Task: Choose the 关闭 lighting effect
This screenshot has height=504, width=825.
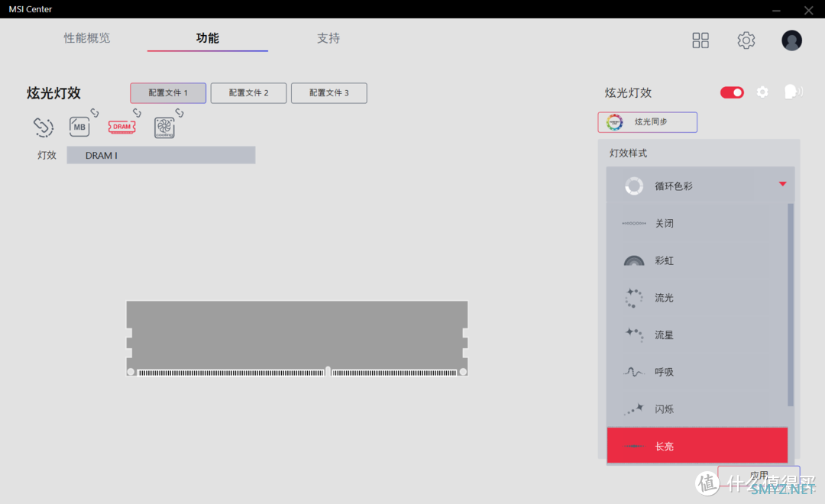Action: tap(697, 223)
